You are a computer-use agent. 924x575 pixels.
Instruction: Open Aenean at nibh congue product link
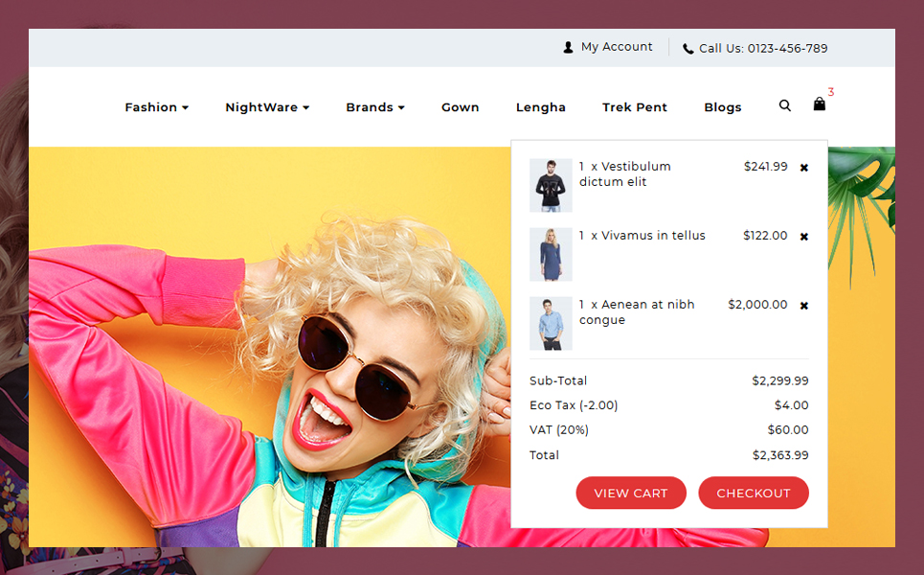point(637,312)
